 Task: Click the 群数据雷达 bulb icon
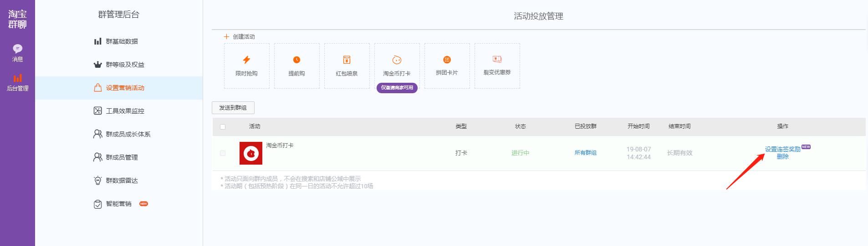97,180
